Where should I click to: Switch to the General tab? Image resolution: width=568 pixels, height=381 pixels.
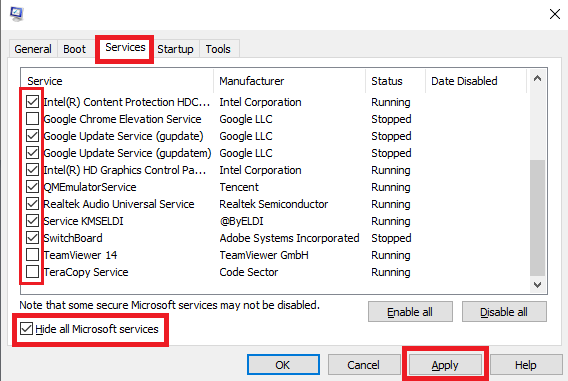(x=33, y=49)
